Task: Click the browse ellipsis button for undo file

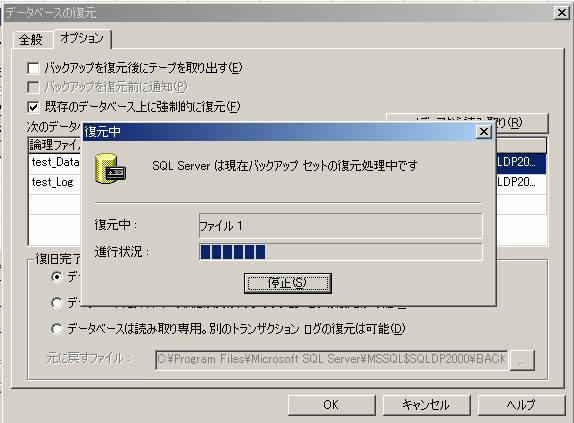Action: (522, 360)
